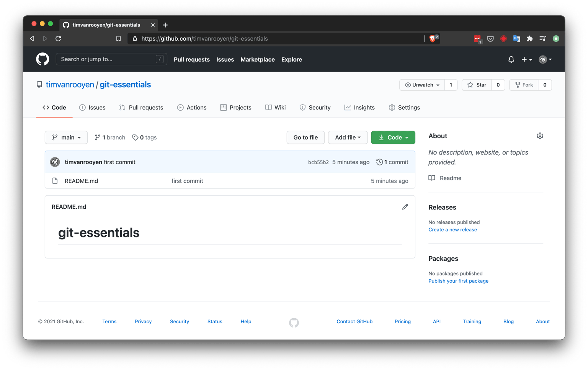Image resolution: width=588 pixels, height=370 pixels.
Task: Click the commit author avatar
Action: 55,162
